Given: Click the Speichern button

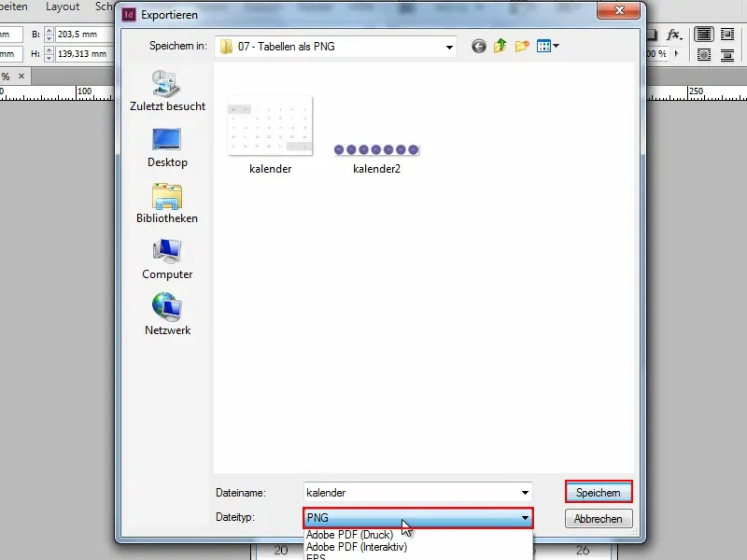Looking at the screenshot, I should (599, 492).
